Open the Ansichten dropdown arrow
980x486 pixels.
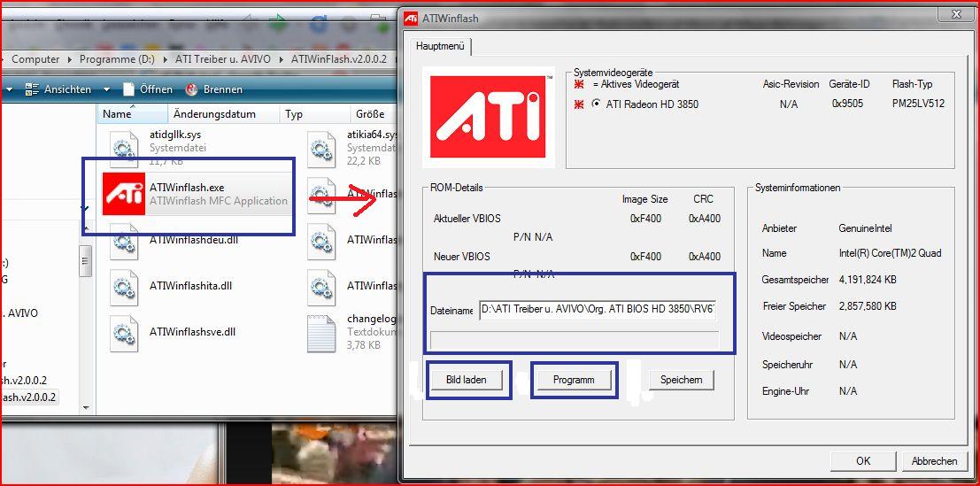106,89
